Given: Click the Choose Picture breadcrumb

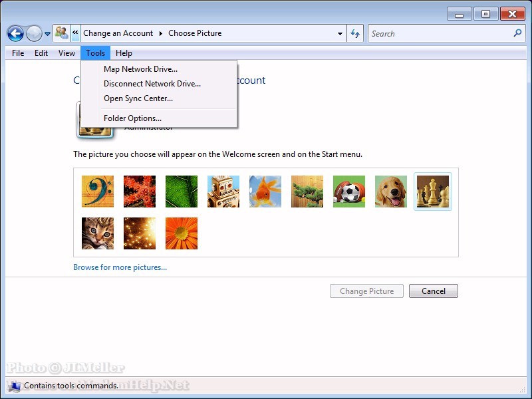Looking at the screenshot, I should pos(195,33).
